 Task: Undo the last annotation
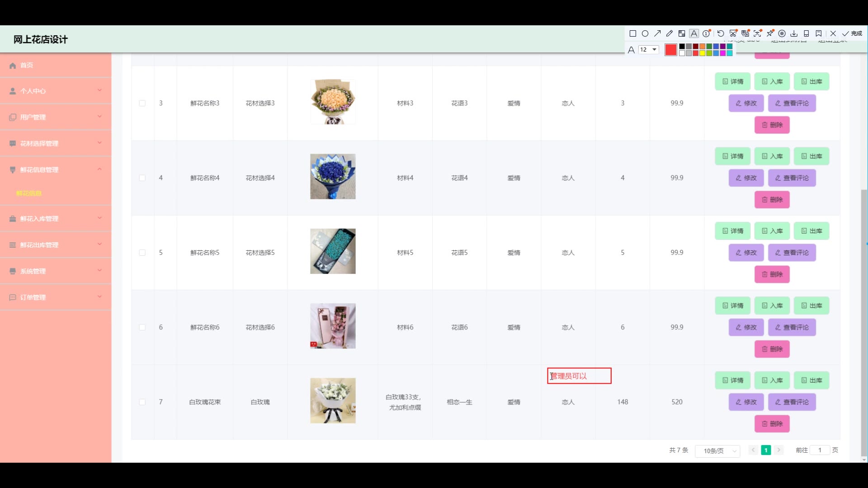tap(721, 33)
